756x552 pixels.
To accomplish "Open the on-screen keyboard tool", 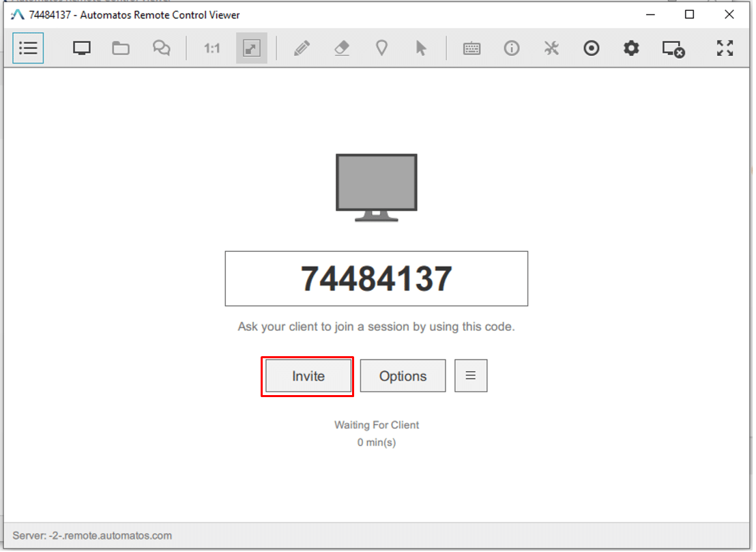I will [471, 48].
